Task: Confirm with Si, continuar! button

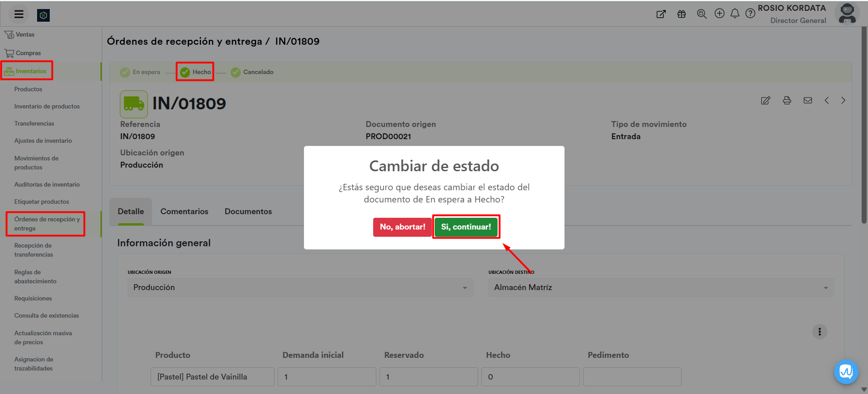Action: tap(466, 227)
